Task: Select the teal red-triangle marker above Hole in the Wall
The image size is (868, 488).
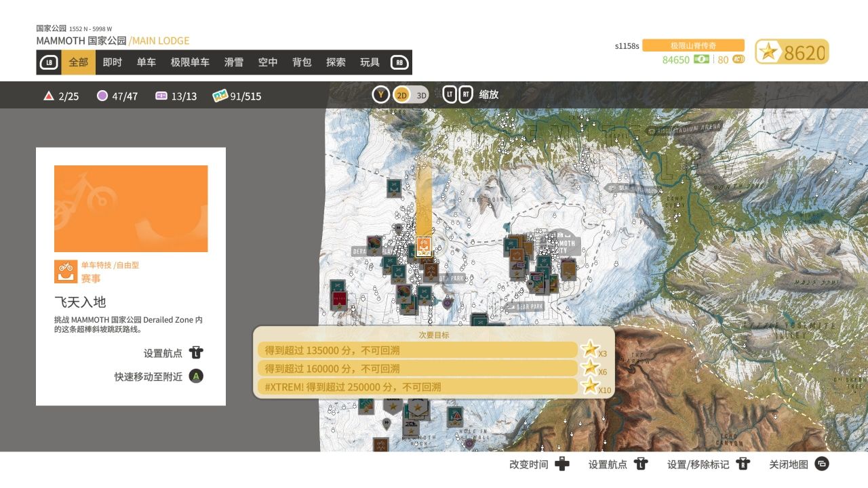Action: [455, 415]
